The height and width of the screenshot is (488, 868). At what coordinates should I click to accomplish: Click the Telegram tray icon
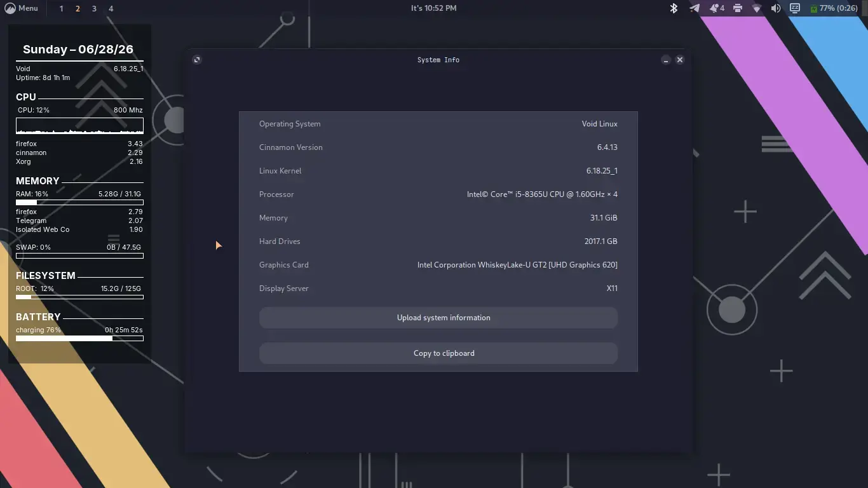tap(695, 8)
